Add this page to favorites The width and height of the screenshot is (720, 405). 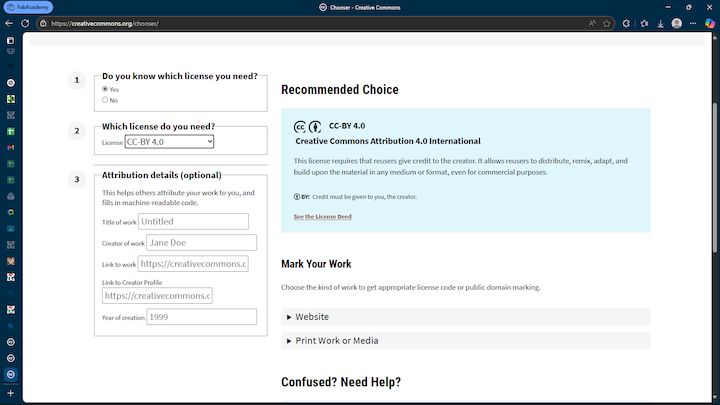click(x=607, y=23)
